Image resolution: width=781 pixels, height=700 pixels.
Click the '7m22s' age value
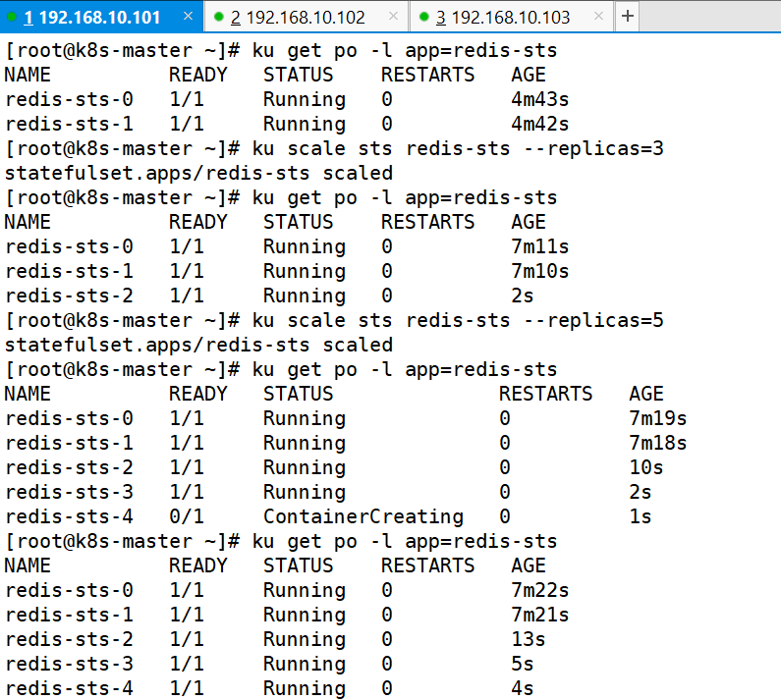click(x=540, y=590)
